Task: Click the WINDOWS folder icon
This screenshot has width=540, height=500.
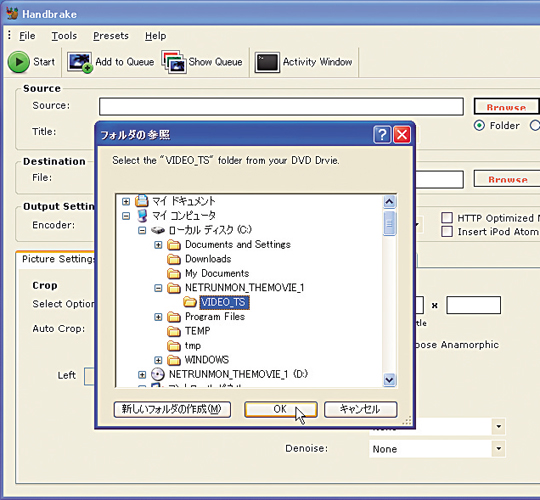Action: [x=174, y=360]
